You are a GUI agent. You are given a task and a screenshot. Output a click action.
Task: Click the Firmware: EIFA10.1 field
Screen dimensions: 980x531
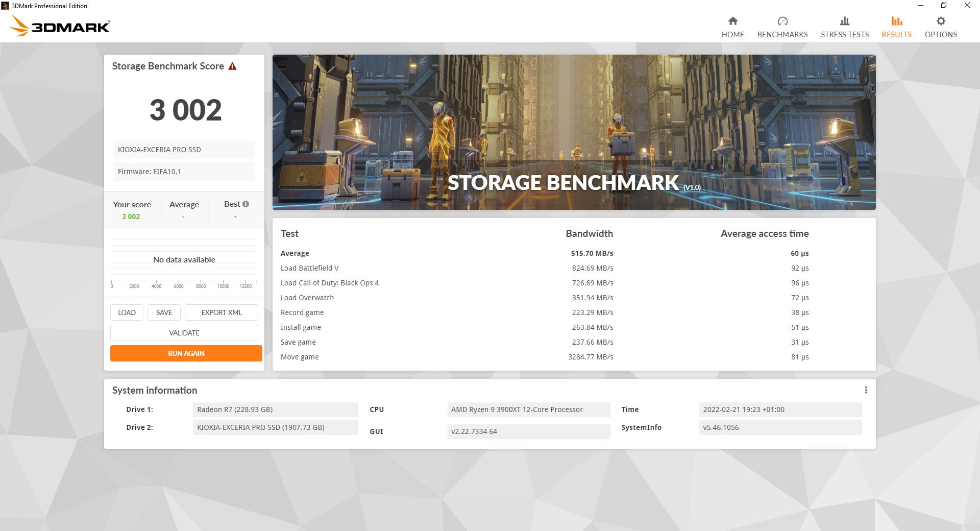point(184,172)
